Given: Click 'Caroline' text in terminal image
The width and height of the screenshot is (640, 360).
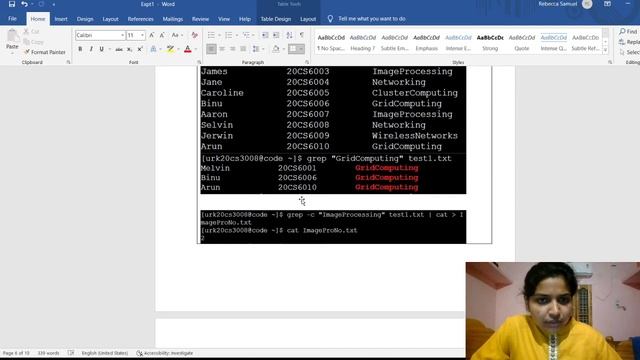Looking at the screenshot, I should tap(222, 93).
